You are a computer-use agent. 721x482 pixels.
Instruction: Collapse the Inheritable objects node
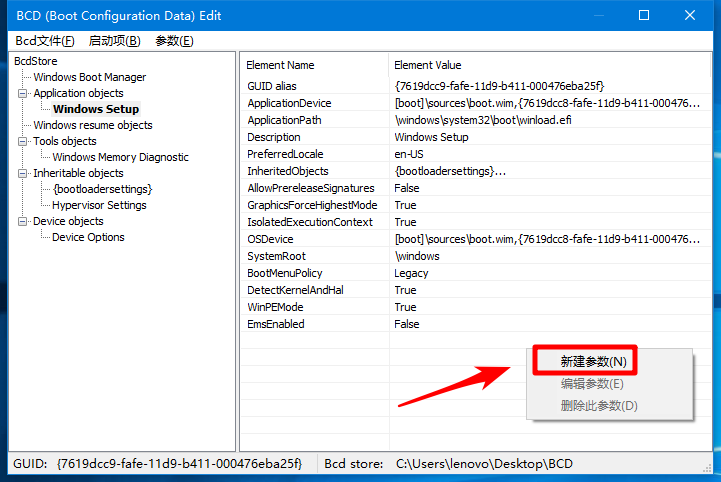pyautogui.click(x=25, y=173)
